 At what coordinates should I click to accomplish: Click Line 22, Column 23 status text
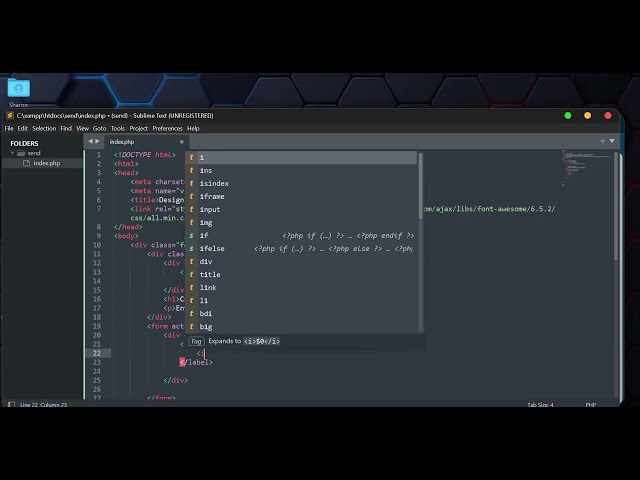tap(43, 405)
